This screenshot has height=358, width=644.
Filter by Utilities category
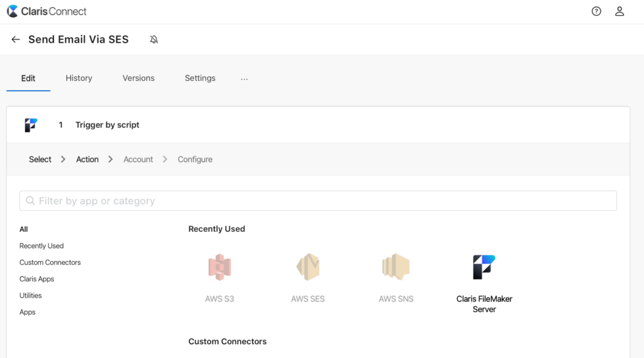(x=30, y=295)
